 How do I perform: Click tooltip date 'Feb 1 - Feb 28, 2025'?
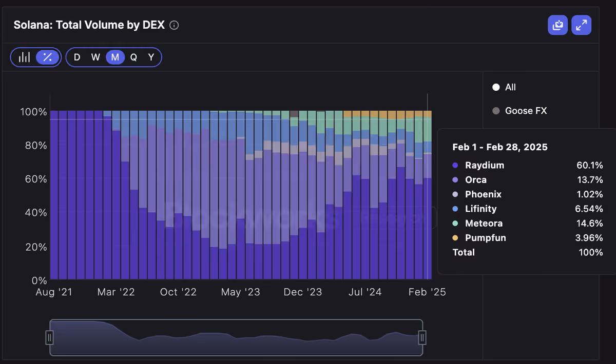coord(500,147)
